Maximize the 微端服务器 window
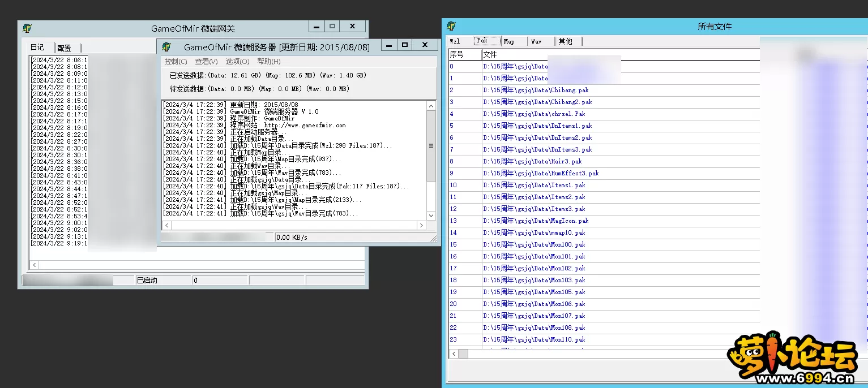Viewport: 868px width, 388px height. click(404, 45)
